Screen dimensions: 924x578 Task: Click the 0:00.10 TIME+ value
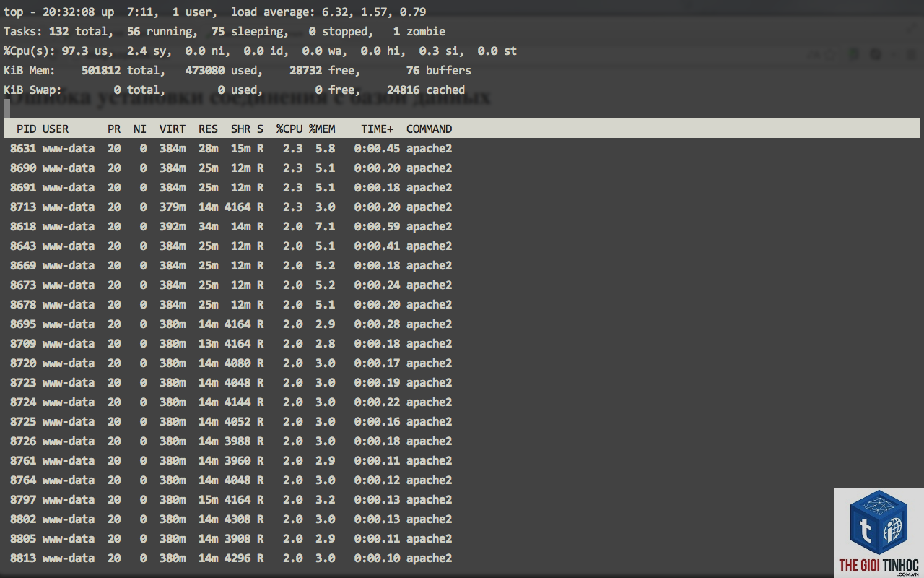click(x=377, y=558)
